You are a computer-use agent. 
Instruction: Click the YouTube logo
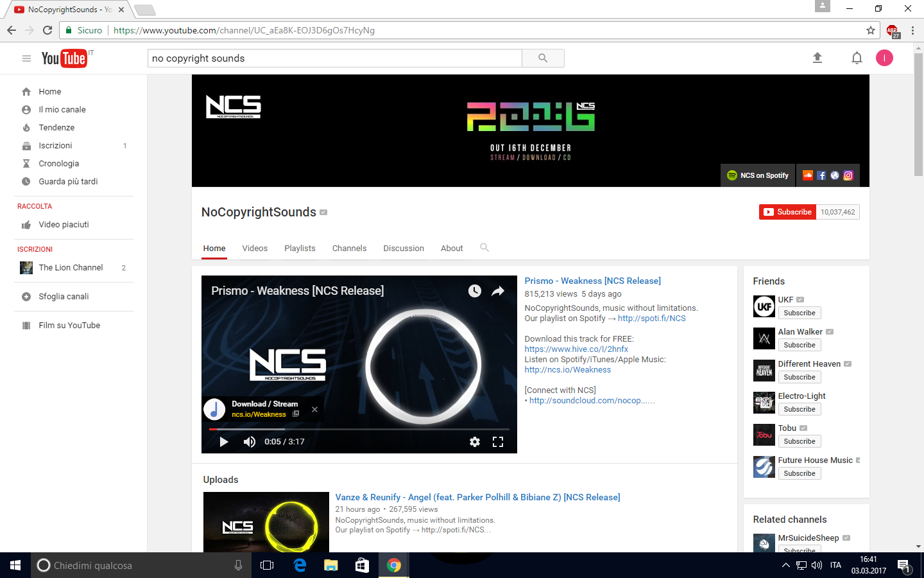click(64, 58)
